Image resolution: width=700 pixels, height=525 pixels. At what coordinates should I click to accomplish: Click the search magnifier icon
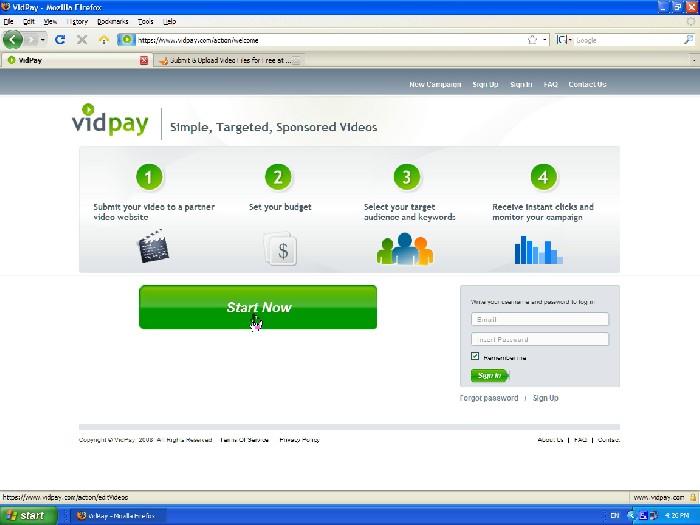click(x=688, y=40)
